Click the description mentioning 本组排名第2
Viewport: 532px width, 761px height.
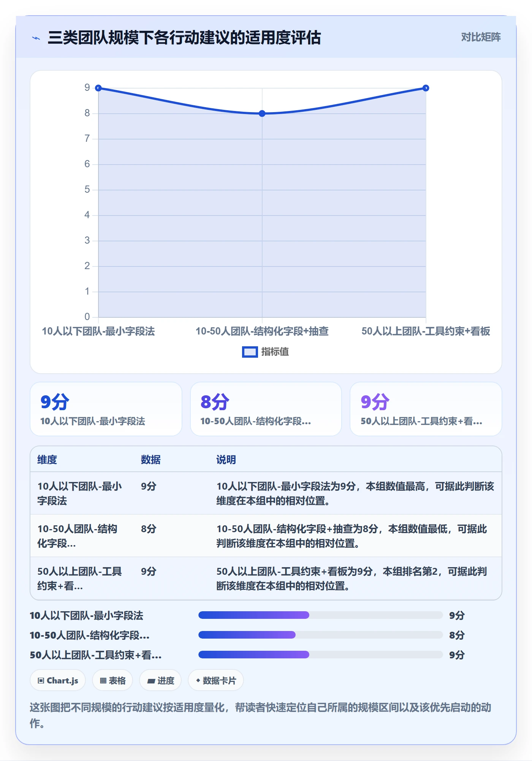(x=352, y=579)
